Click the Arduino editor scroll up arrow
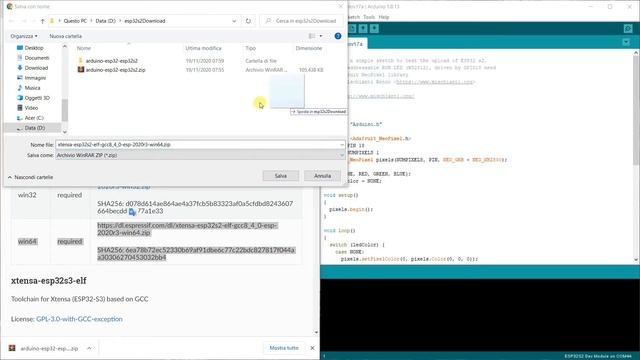Screen dimensions: 640x360 tap(636, 53)
